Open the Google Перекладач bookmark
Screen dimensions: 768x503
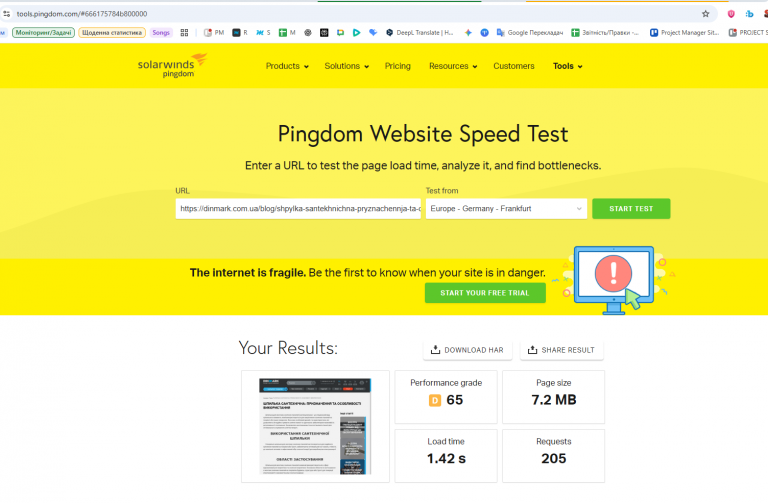click(530, 32)
